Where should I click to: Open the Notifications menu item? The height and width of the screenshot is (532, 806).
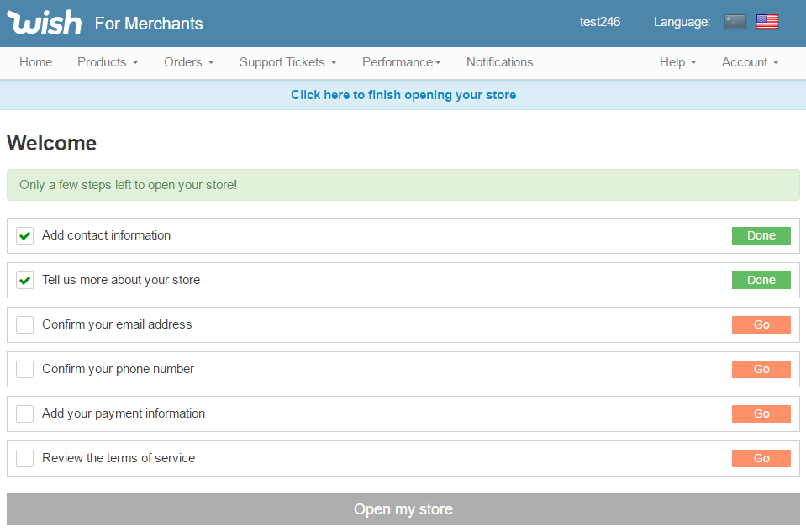pyautogui.click(x=499, y=62)
